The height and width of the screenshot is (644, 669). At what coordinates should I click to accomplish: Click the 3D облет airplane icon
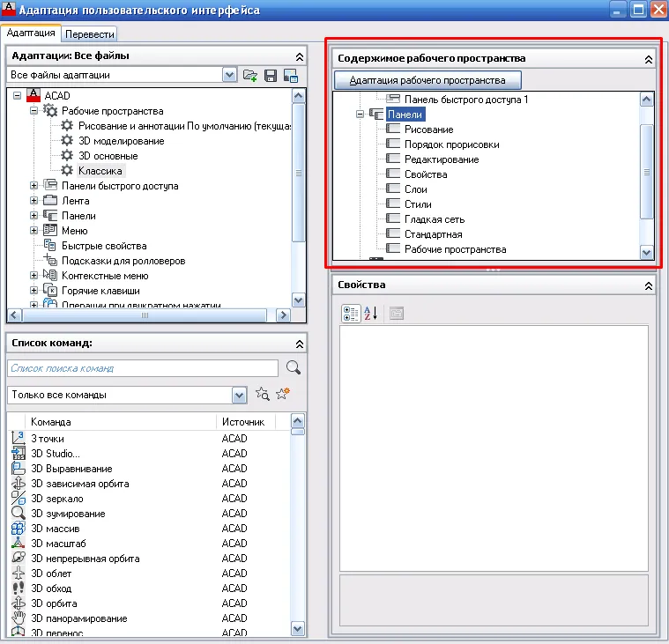18,573
